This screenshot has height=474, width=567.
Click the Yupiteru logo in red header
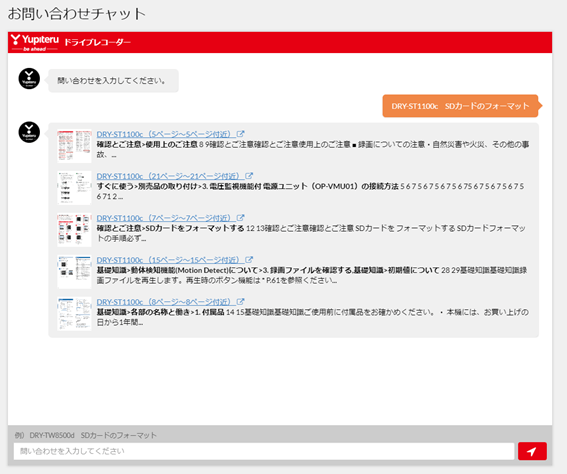(x=35, y=42)
